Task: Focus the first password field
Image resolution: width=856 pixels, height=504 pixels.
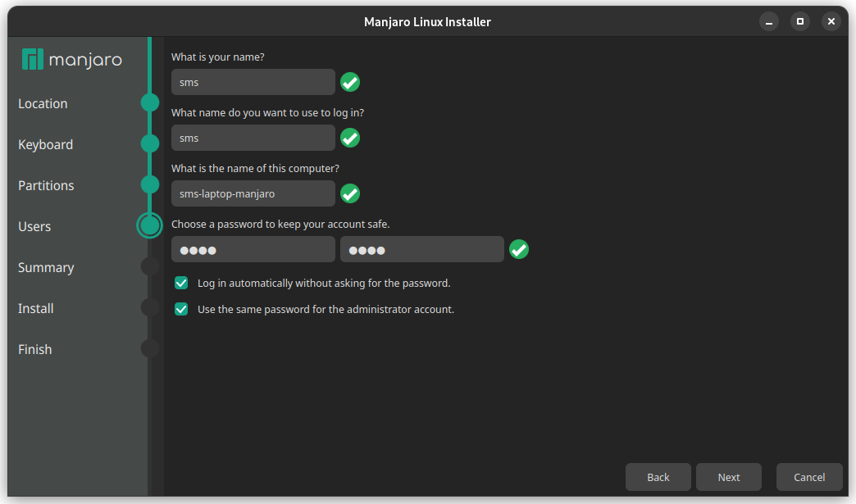Action: 253,250
